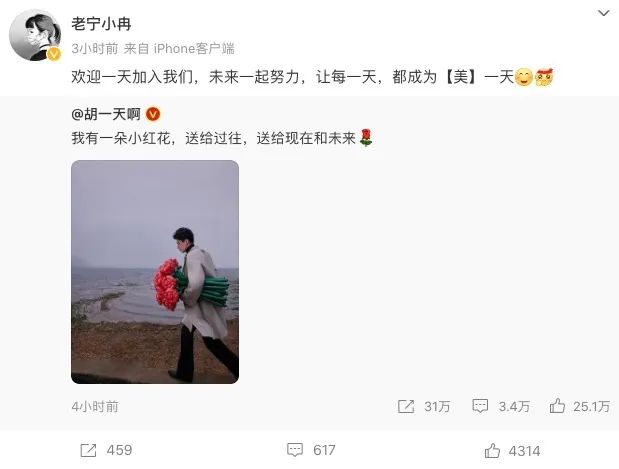Click comment icon with 3.4万 count
619x469 pixels.
pos(480,406)
